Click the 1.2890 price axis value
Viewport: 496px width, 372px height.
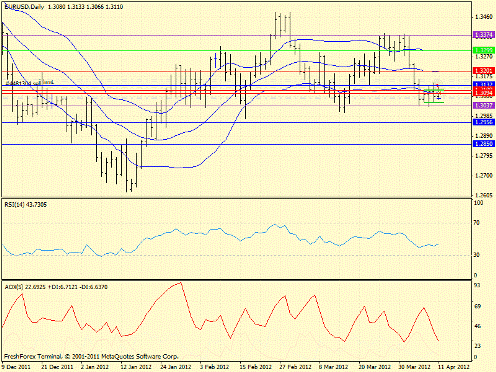point(484,136)
